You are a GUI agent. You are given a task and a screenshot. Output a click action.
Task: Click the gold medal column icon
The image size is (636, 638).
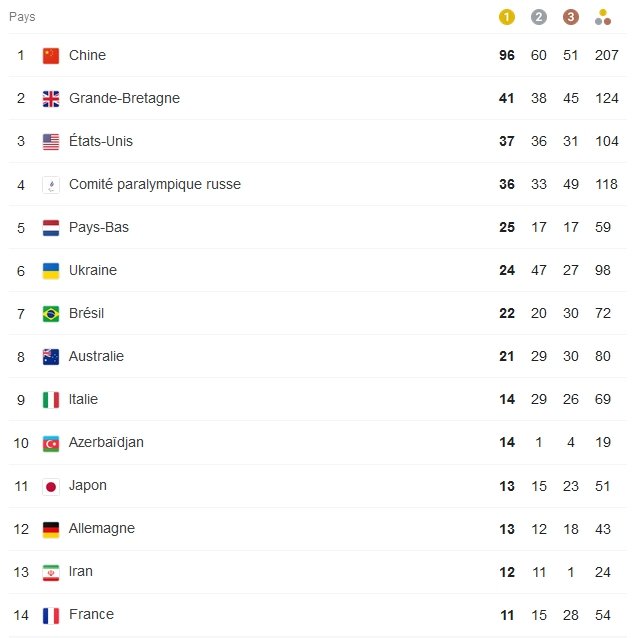pyautogui.click(x=507, y=17)
